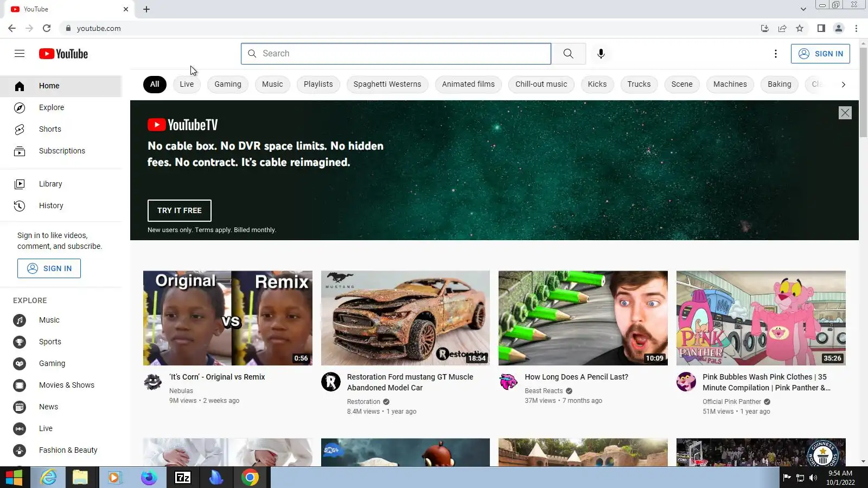Click the magnifier search button

[568, 54]
